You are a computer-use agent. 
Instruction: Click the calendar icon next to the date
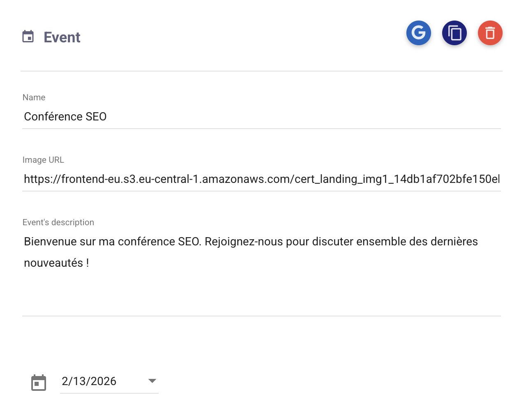pos(39,382)
